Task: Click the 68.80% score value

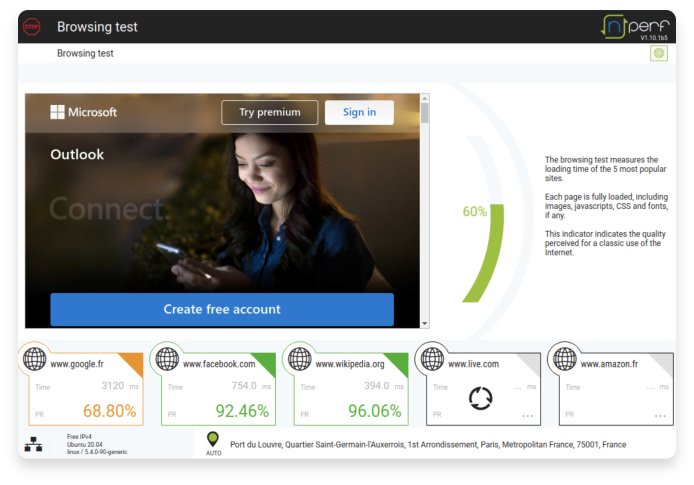Action: pyautogui.click(x=110, y=411)
